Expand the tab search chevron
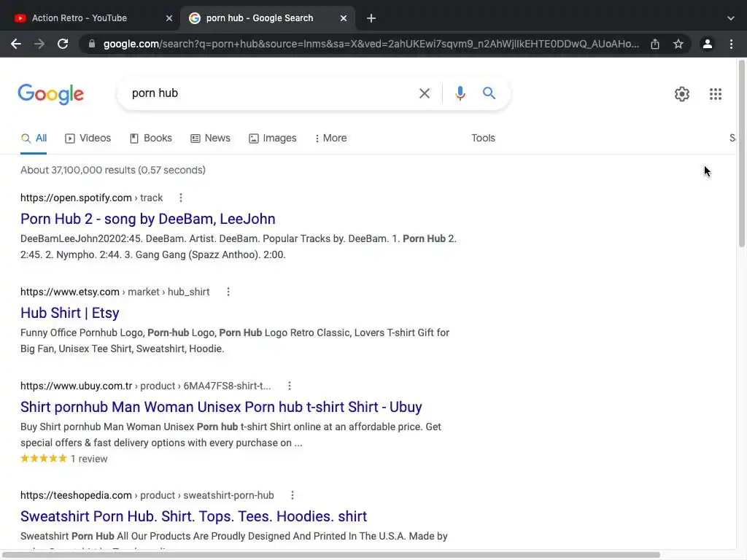Screen dimensions: 747x560 (731, 18)
